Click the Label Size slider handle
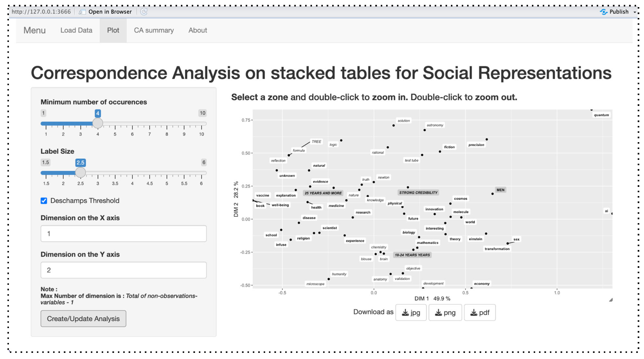 point(80,172)
